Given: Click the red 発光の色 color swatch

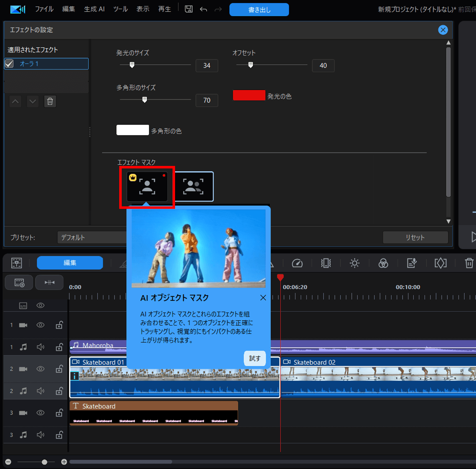Looking at the screenshot, I should coord(249,95).
